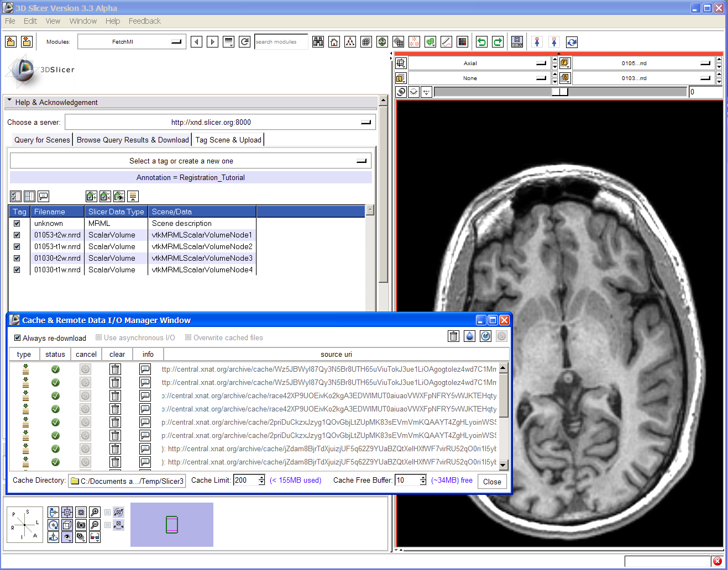Click the camera screenshot icon in view controls

pyautogui.click(x=81, y=525)
